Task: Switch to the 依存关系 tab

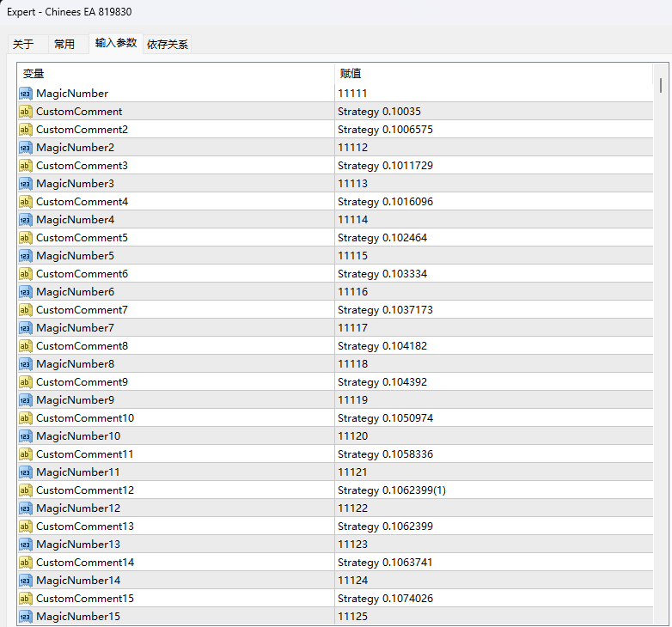Action: [x=168, y=45]
